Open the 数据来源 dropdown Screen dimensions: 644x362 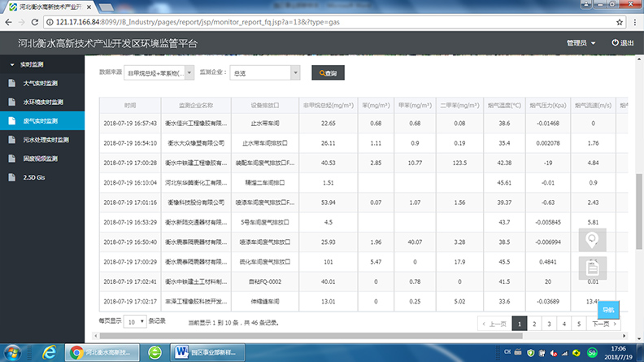159,73
